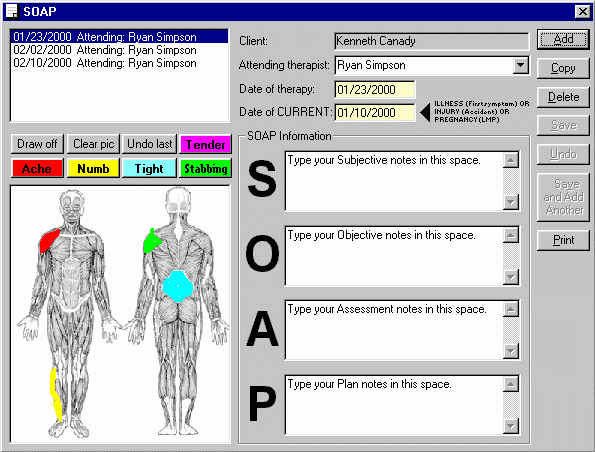
Task: Click into the Subjective notes box
Action: tap(394, 181)
